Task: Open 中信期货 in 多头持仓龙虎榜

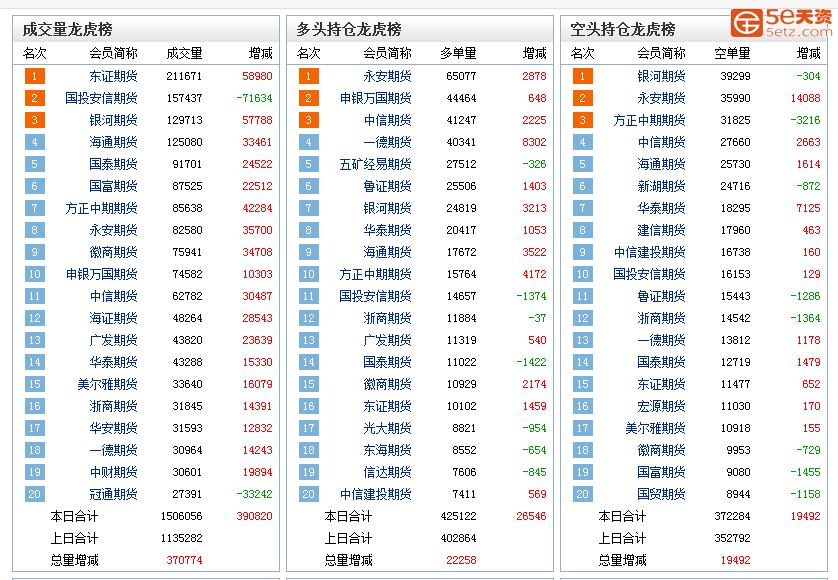Action: click(x=387, y=120)
